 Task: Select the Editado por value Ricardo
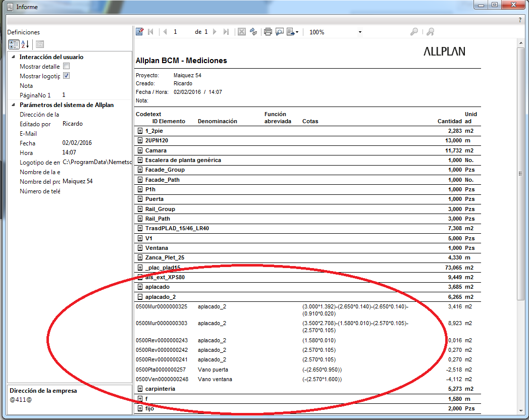(73, 124)
